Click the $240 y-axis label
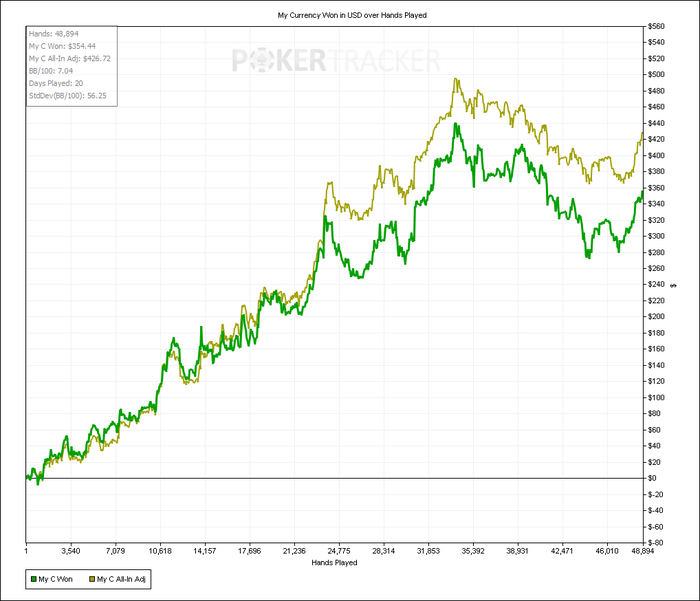700x601 pixels. pyautogui.click(x=656, y=284)
